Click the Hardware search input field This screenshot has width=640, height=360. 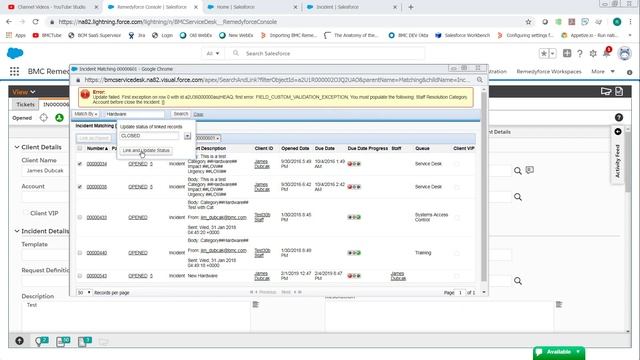point(134,114)
